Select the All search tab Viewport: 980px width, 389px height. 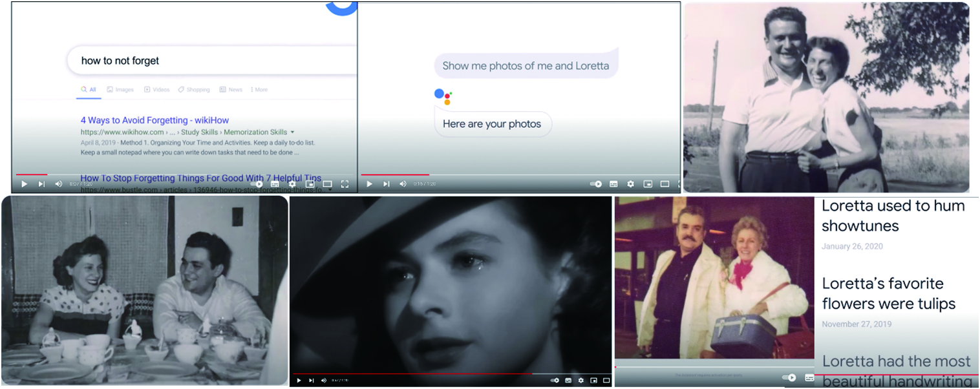point(89,90)
